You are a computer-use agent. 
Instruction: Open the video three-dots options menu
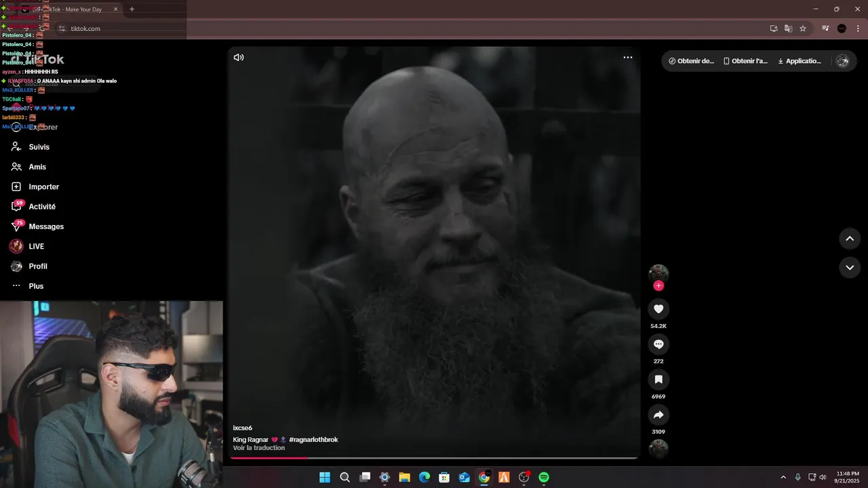click(x=628, y=58)
